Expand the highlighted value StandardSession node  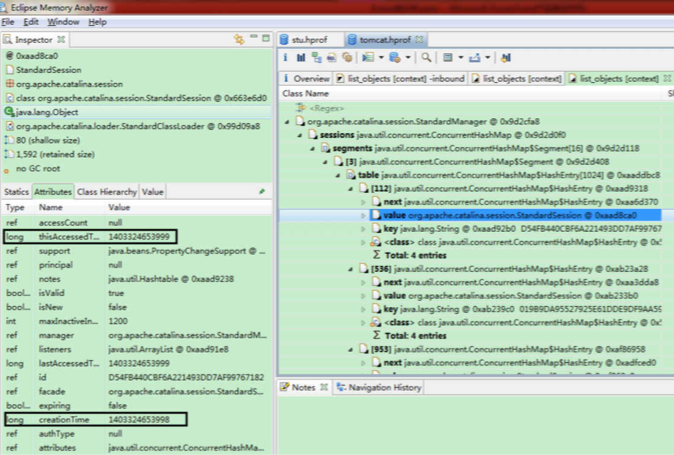click(362, 215)
